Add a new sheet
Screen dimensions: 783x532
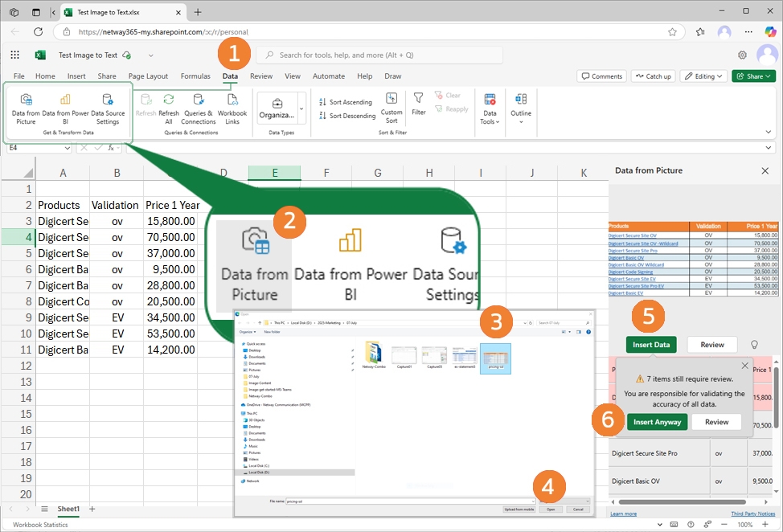[92, 509]
